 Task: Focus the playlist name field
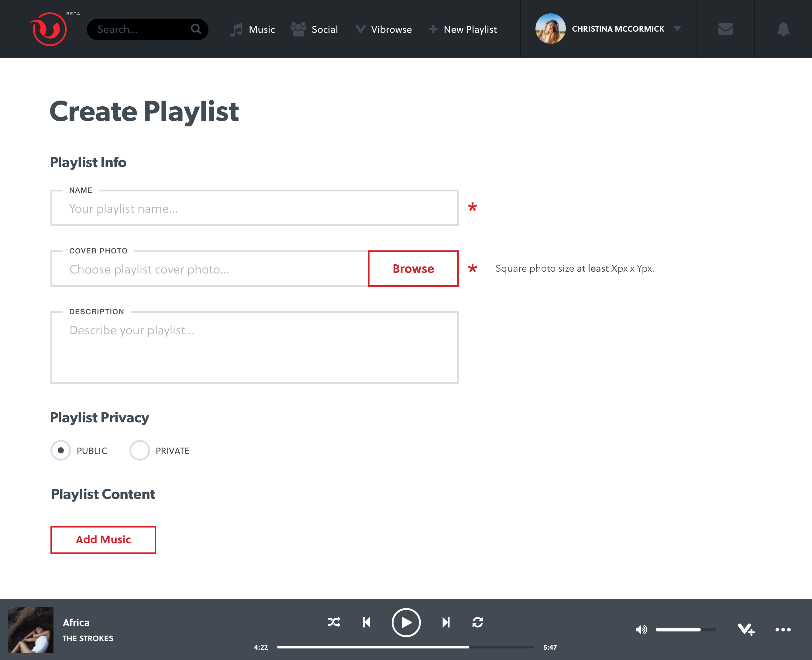254,208
